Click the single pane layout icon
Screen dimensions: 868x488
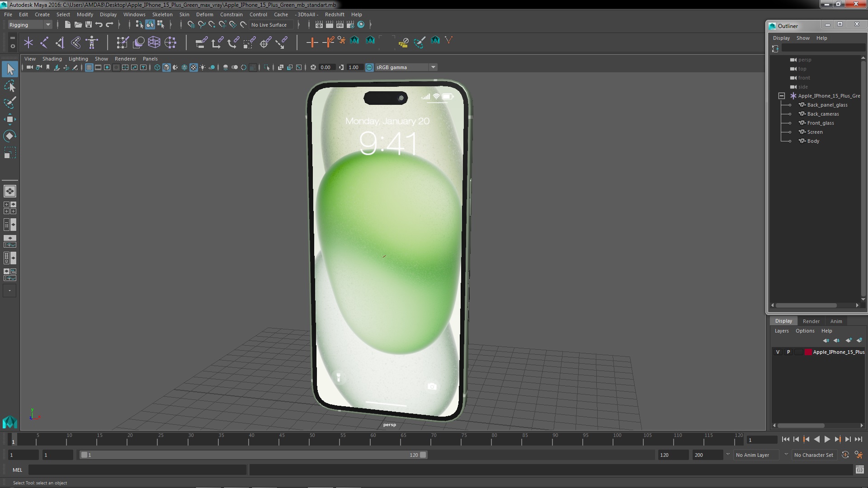point(10,191)
